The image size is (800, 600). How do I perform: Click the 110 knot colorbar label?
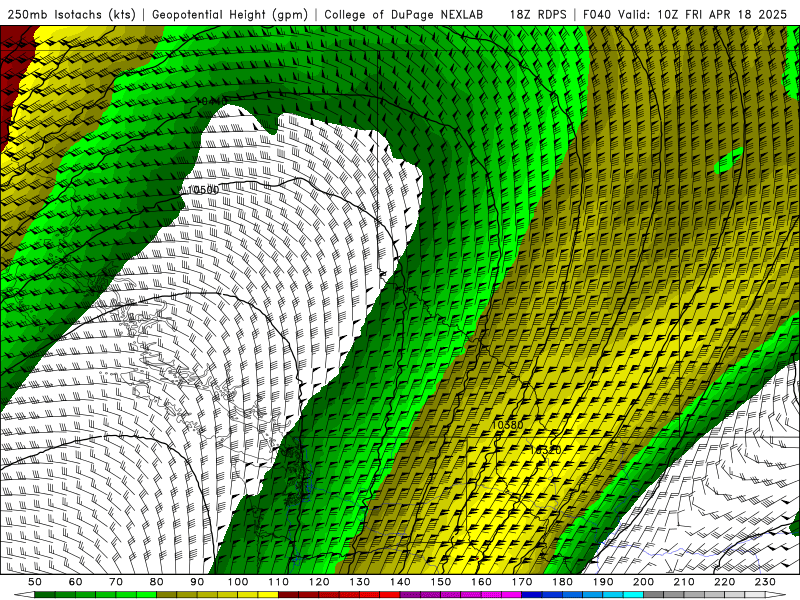tap(278, 582)
